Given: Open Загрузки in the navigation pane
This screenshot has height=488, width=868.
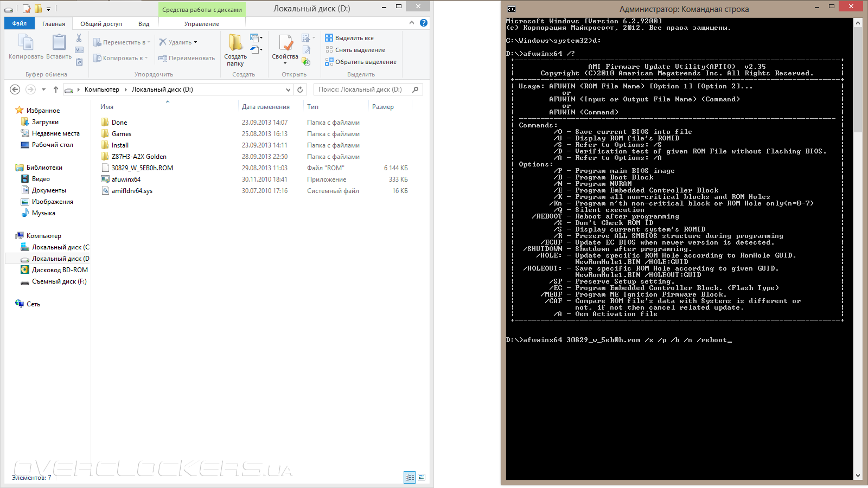Looking at the screenshot, I should tap(45, 122).
